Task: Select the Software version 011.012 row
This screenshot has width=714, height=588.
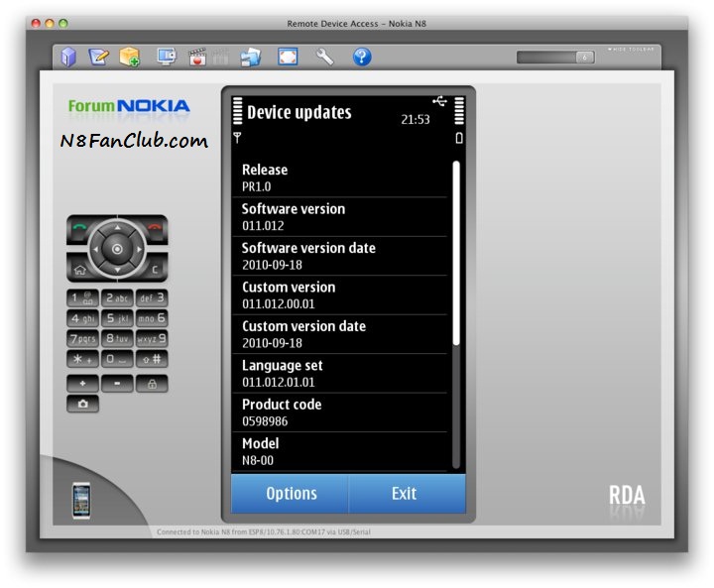Action: (x=340, y=217)
